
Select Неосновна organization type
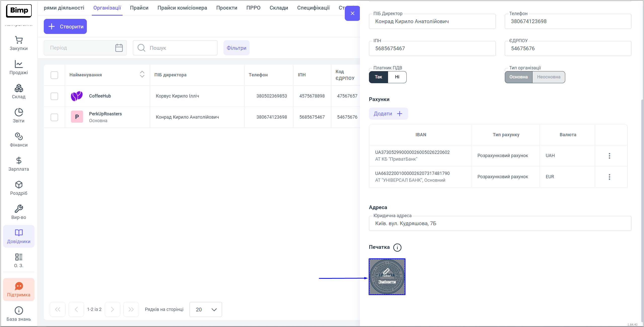click(x=548, y=77)
